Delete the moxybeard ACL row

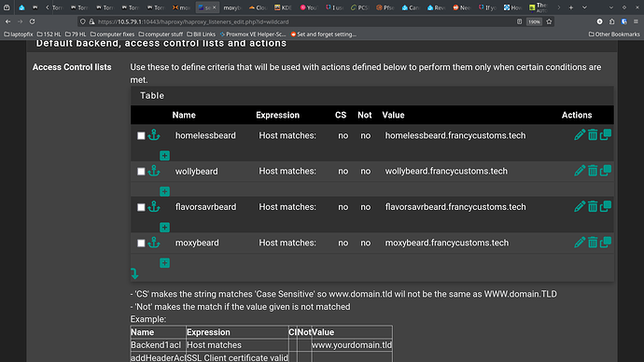point(593,243)
